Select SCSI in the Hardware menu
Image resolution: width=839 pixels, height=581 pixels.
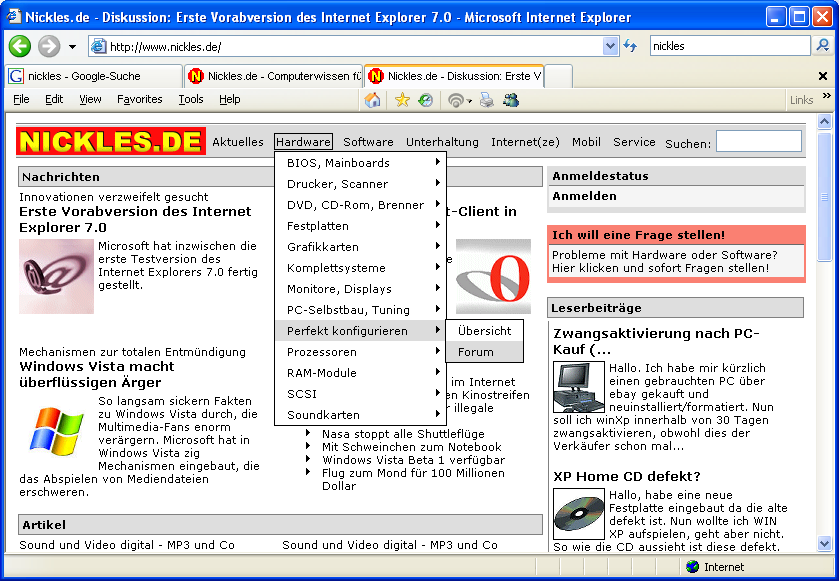(360, 394)
